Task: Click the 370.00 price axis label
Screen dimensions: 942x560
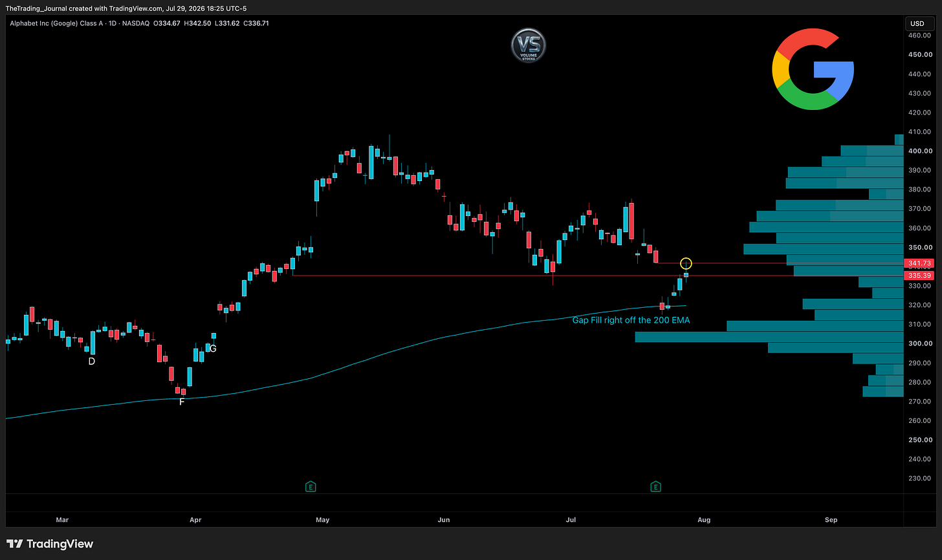Action: pos(919,209)
